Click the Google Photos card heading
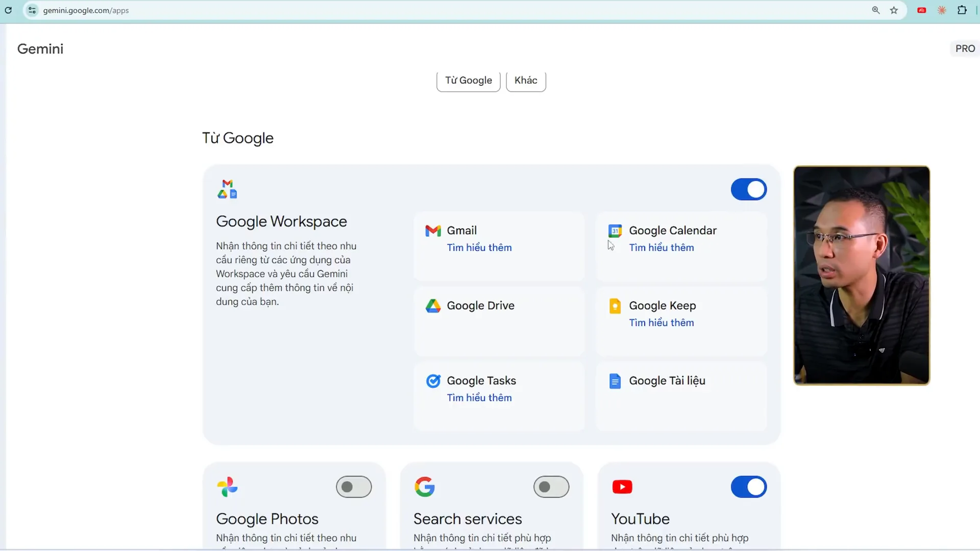Image resolution: width=980 pixels, height=551 pixels. [x=267, y=519]
